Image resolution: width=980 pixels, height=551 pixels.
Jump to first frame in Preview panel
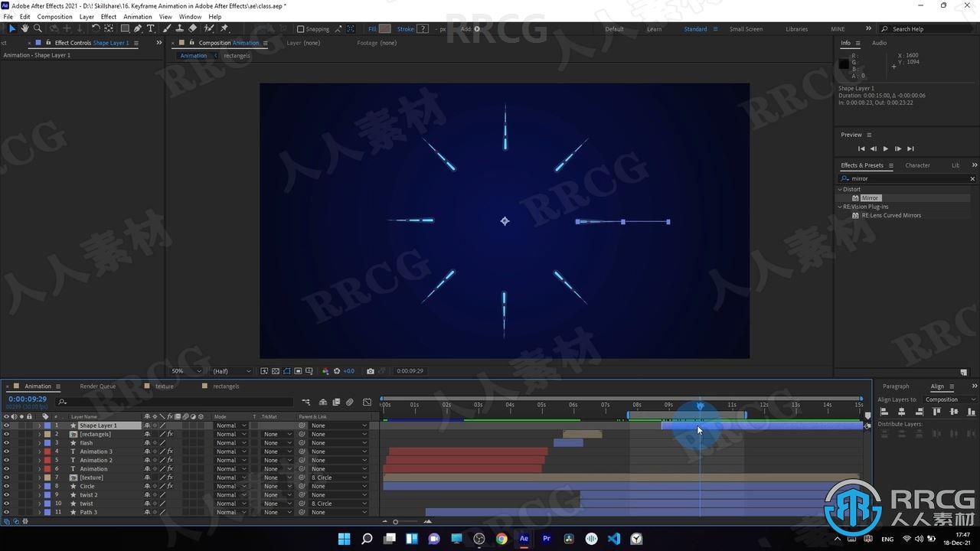click(x=861, y=148)
